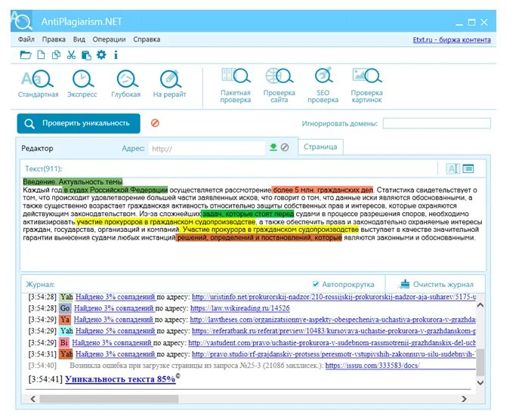Open file with the folder toolbar icon
The image size is (522, 420).
(25, 55)
